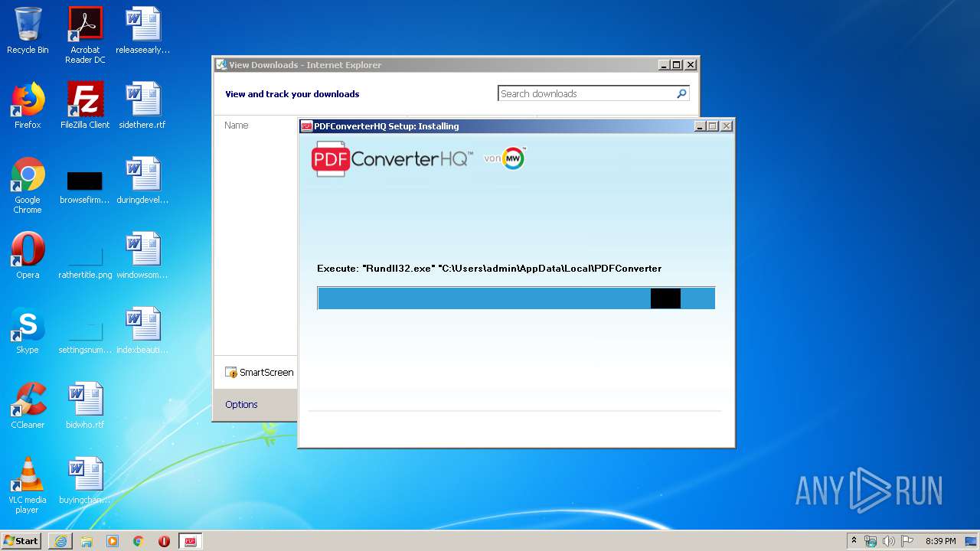Open Windows Media Player taskbar icon
This screenshot has height=551, width=980.
113,541
